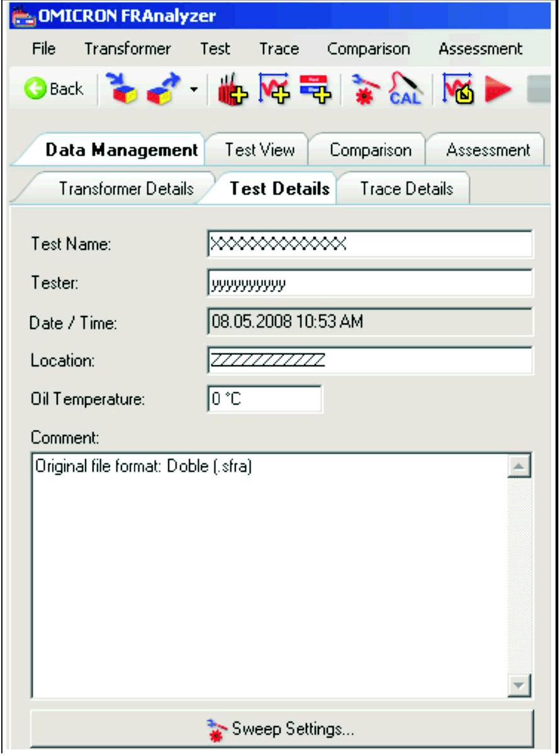Click the Tester label

pos(55,283)
